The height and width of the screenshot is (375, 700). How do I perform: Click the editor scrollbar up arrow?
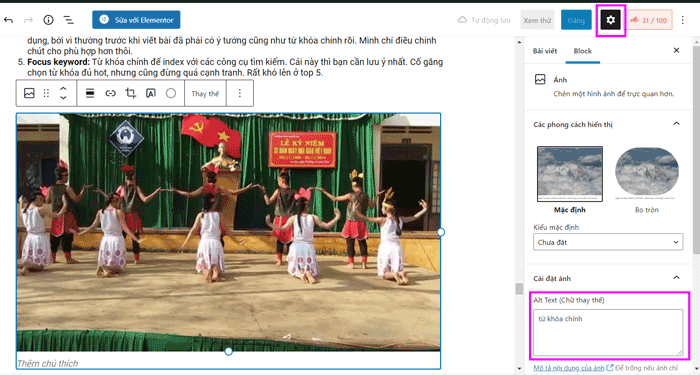[x=519, y=43]
